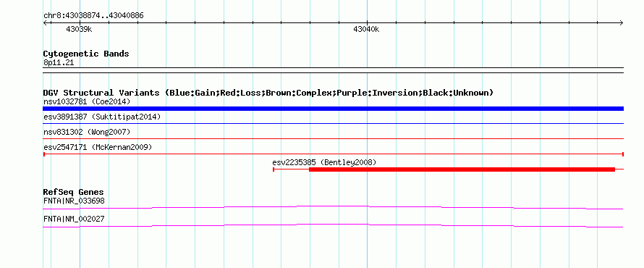
Task: Open nsv1032781 (Coe2014) variant label
Action: [87, 101]
